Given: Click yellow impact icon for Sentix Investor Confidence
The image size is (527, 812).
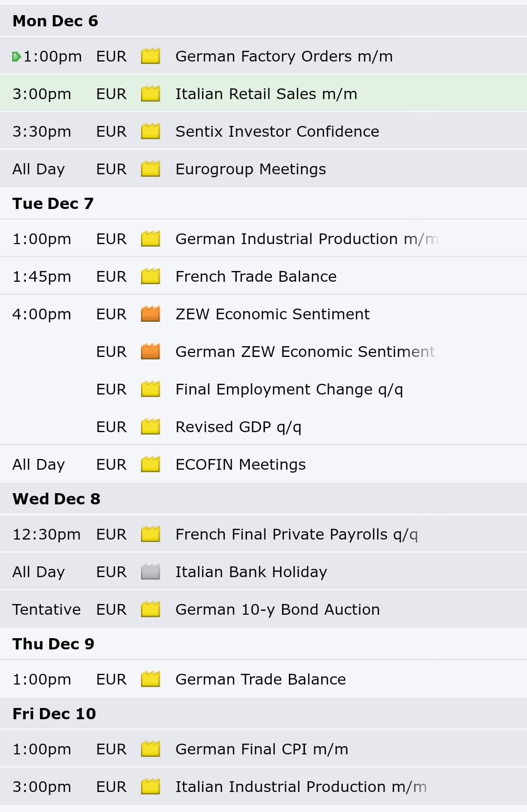Looking at the screenshot, I should [x=150, y=131].
